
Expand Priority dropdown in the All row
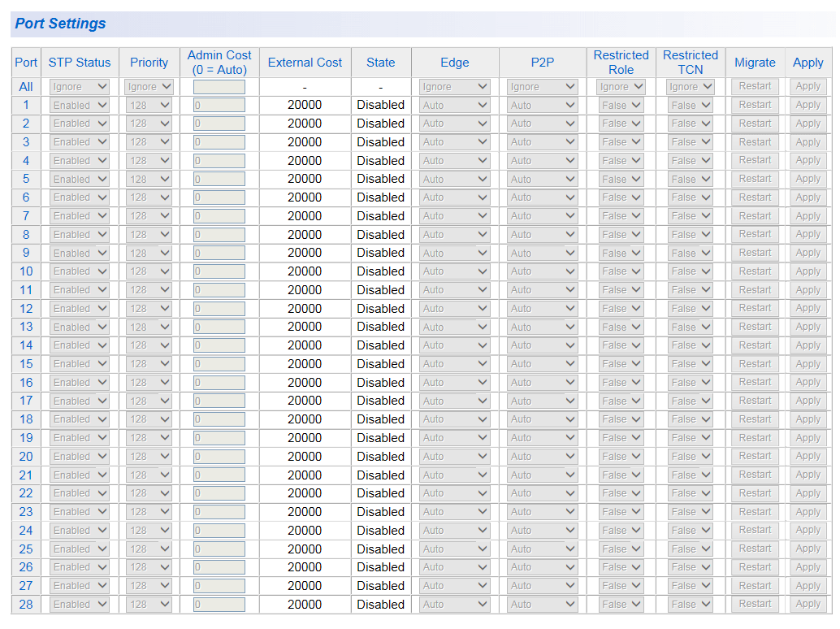149,86
